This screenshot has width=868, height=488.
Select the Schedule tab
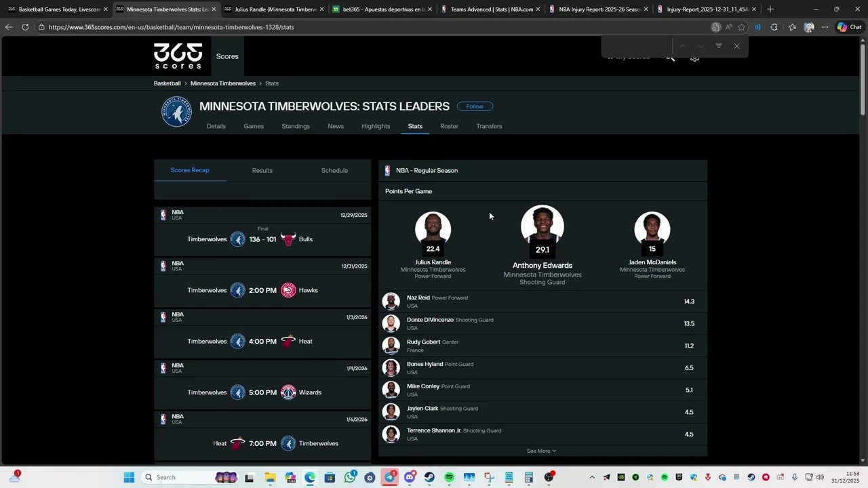pos(334,170)
